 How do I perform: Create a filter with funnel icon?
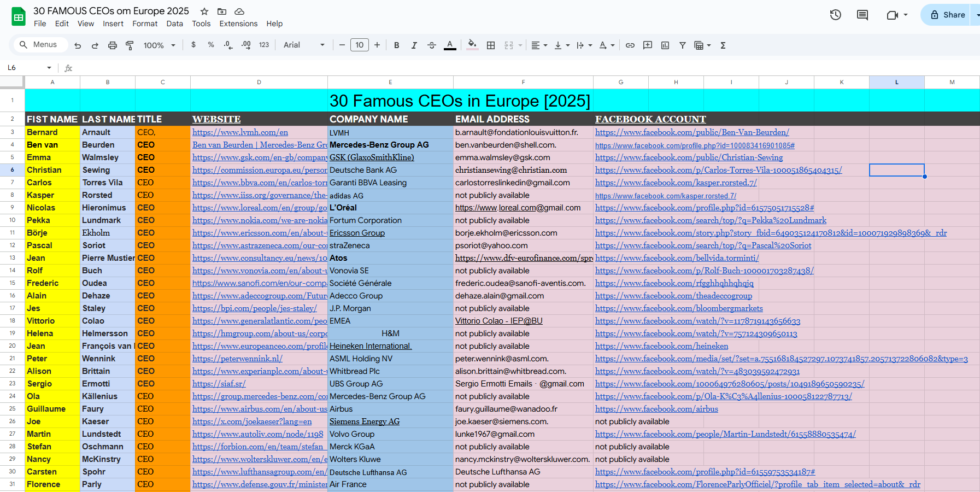click(x=683, y=45)
